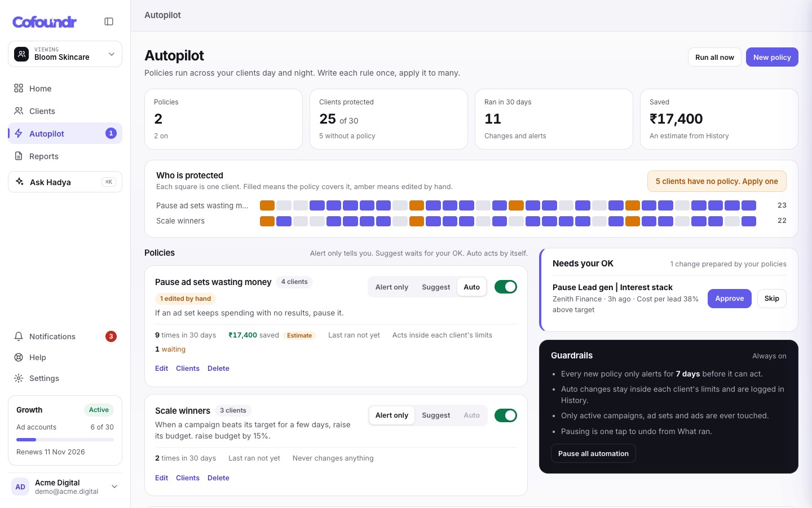Click the Bloom Skincare workspace avatar icon

click(21, 54)
